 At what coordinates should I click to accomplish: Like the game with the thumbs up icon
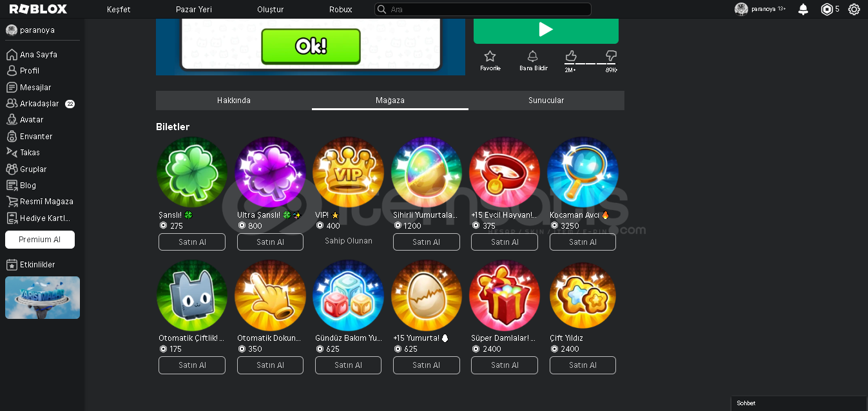pyautogui.click(x=570, y=55)
